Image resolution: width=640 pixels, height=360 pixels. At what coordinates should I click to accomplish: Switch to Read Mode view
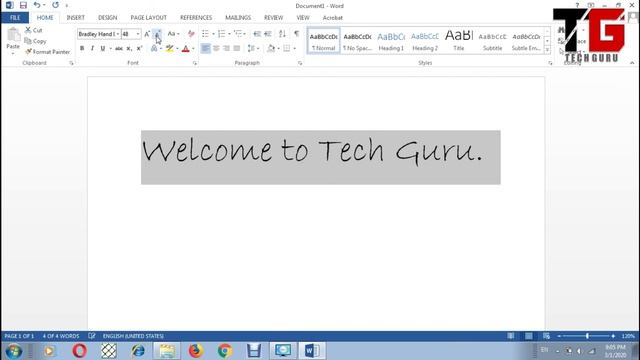tap(511, 336)
